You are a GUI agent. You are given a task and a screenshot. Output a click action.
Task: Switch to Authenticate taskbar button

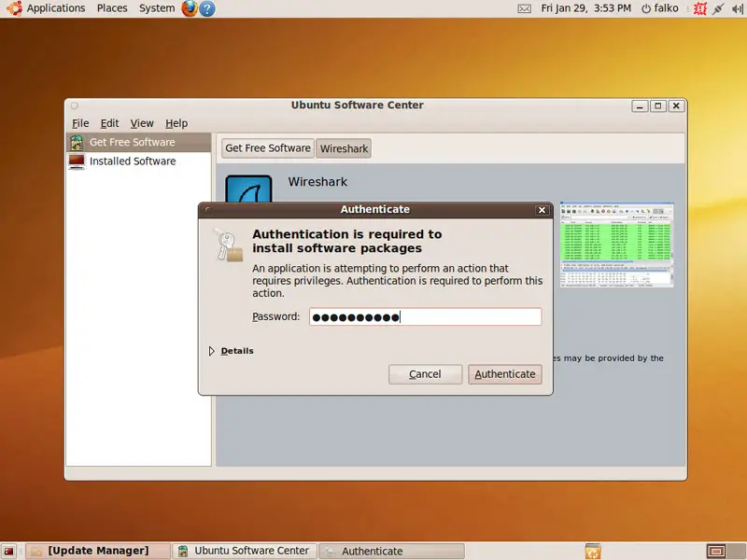pos(391,551)
